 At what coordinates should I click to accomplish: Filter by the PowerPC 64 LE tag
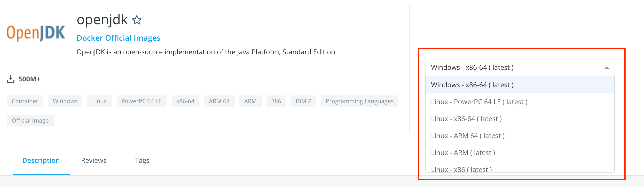[141, 101]
